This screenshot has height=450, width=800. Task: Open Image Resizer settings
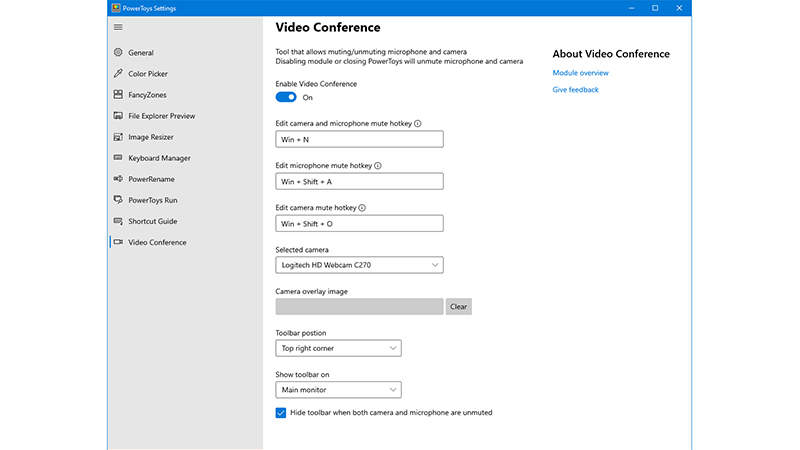[151, 137]
